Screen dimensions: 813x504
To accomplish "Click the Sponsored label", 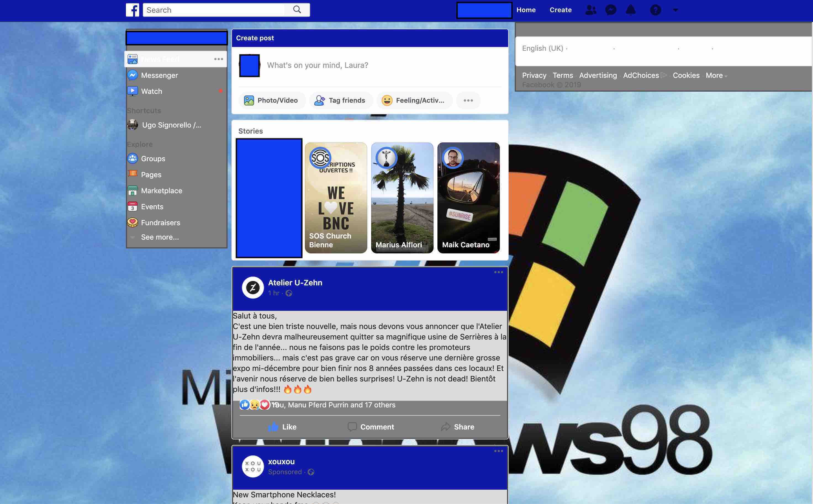I will click(285, 472).
